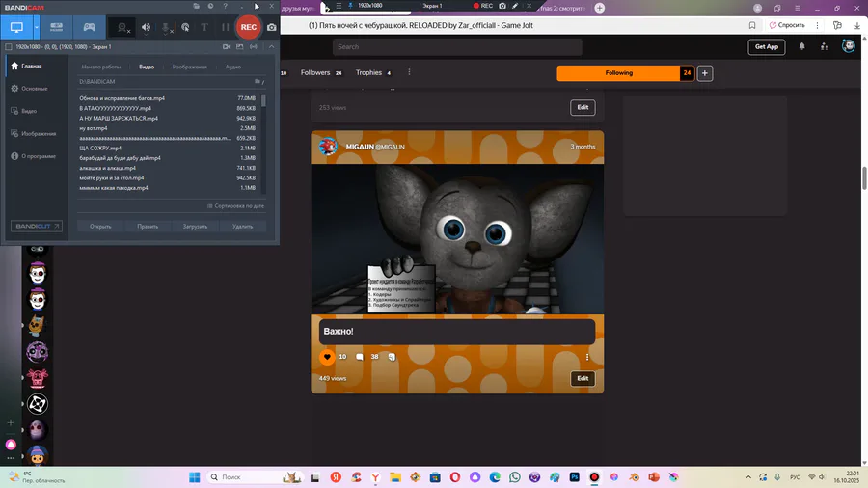Viewport: 868px width, 488px height.
Task: Tick the checkbox beside 1920x1080 Экран 1
Action: pyautogui.click(x=9, y=47)
